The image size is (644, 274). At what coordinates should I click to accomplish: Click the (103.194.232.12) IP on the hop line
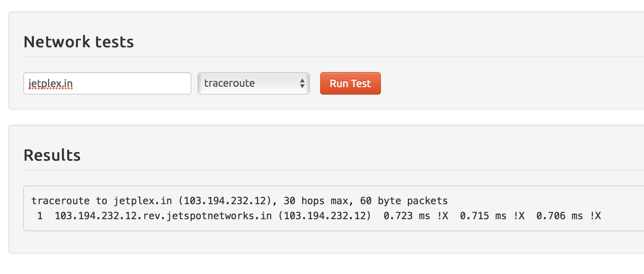(x=325, y=216)
